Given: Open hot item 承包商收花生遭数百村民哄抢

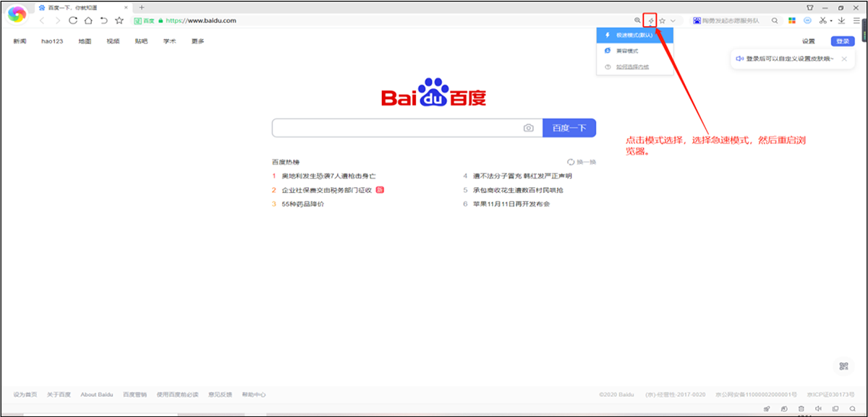Looking at the screenshot, I should [x=518, y=190].
